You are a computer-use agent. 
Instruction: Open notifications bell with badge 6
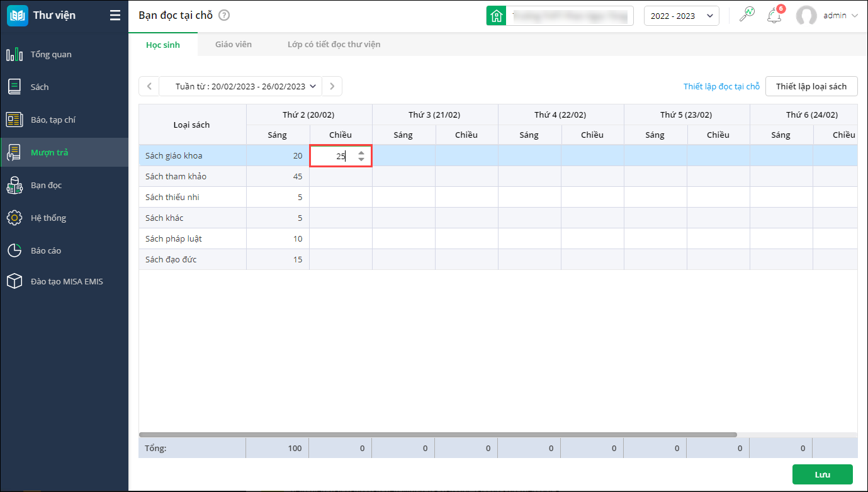775,15
